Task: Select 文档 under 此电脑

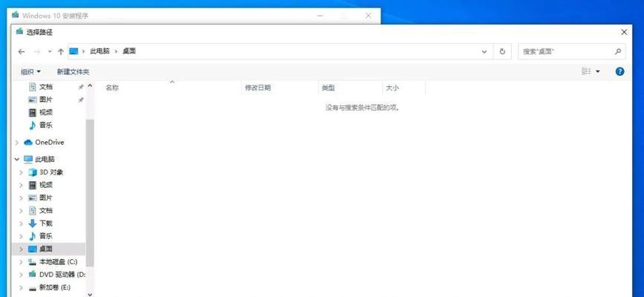Action: click(46, 210)
